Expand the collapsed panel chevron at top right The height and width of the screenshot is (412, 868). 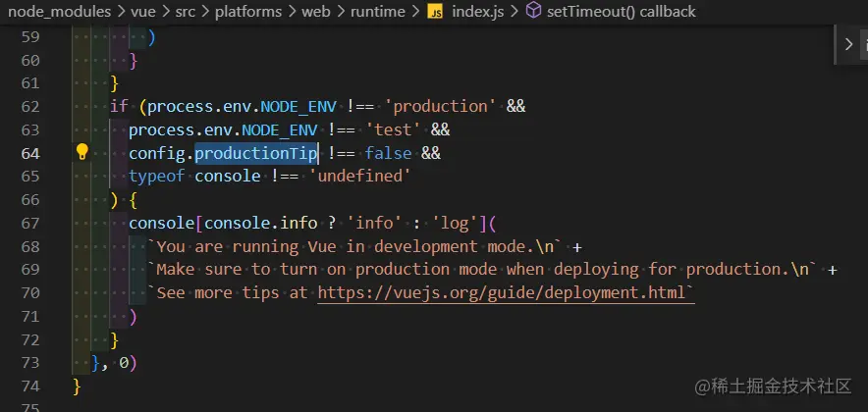tap(848, 44)
